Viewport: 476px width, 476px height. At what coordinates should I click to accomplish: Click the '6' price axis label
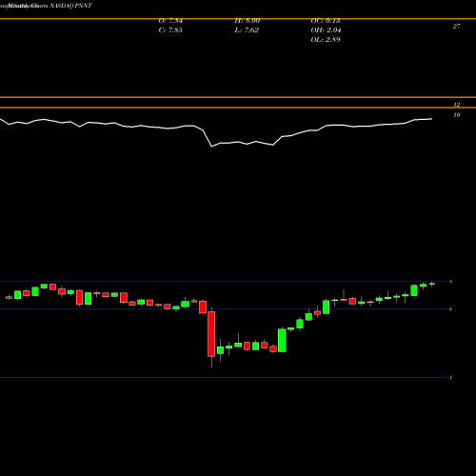point(451,309)
